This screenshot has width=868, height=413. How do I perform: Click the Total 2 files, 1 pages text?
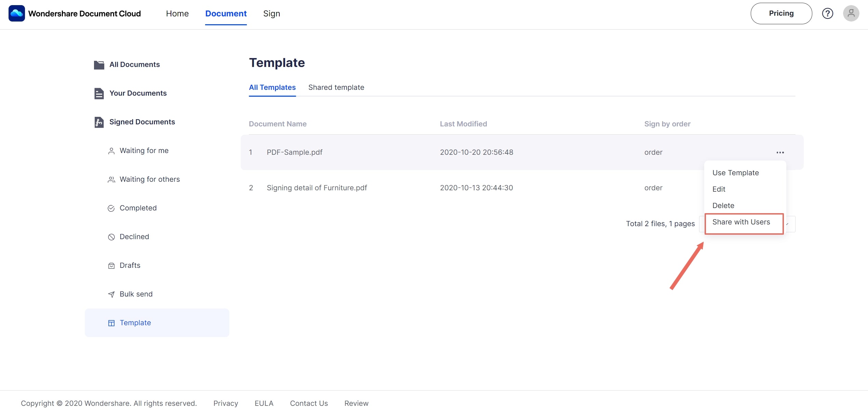click(x=660, y=224)
